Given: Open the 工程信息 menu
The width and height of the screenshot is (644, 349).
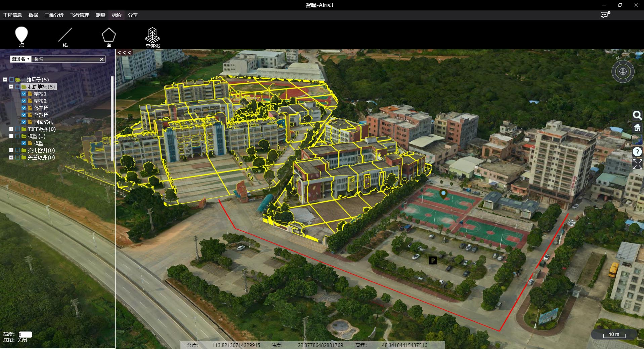Looking at the screenshot, I should pos(12,15).
